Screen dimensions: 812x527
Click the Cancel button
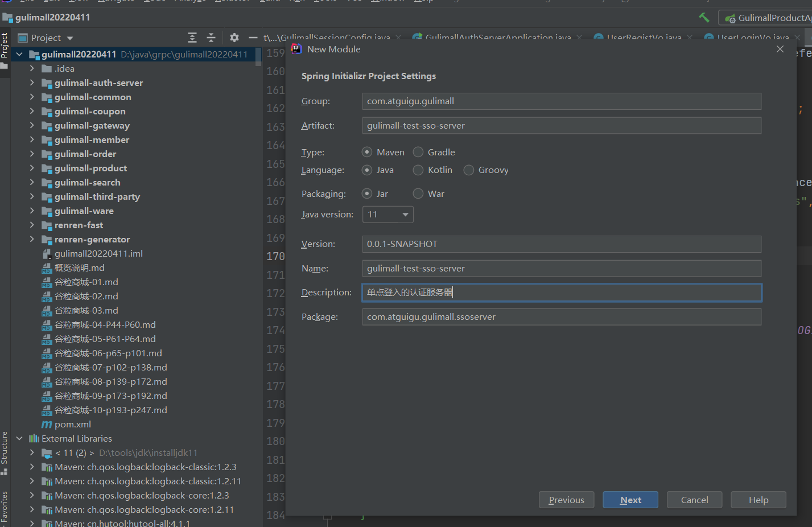click(694, 500)
